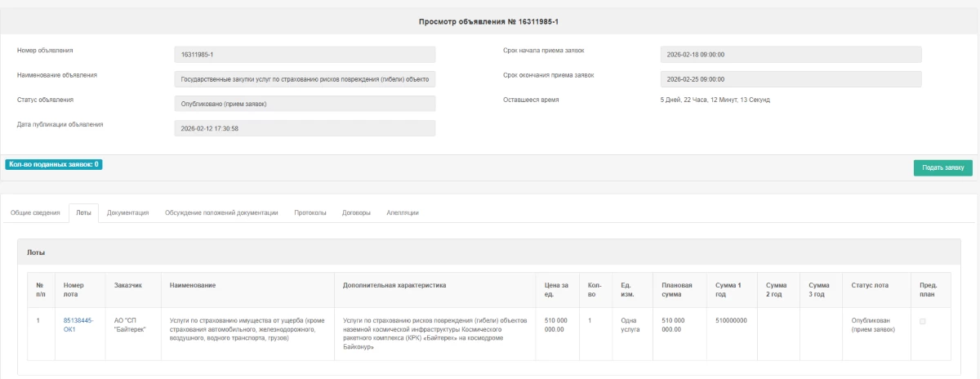Click the Дата публикации объявления field
The width and height of the screenshot is (980, 379).
point(305,128)
